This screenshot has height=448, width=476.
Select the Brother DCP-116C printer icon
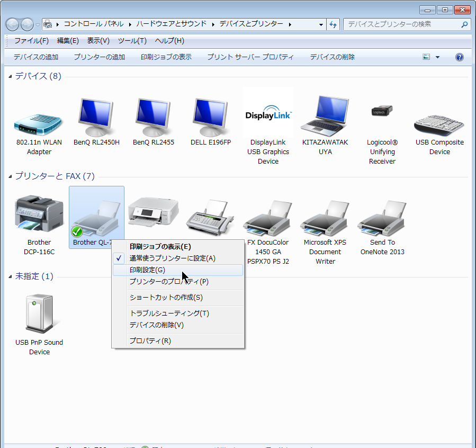click(39, 214)
